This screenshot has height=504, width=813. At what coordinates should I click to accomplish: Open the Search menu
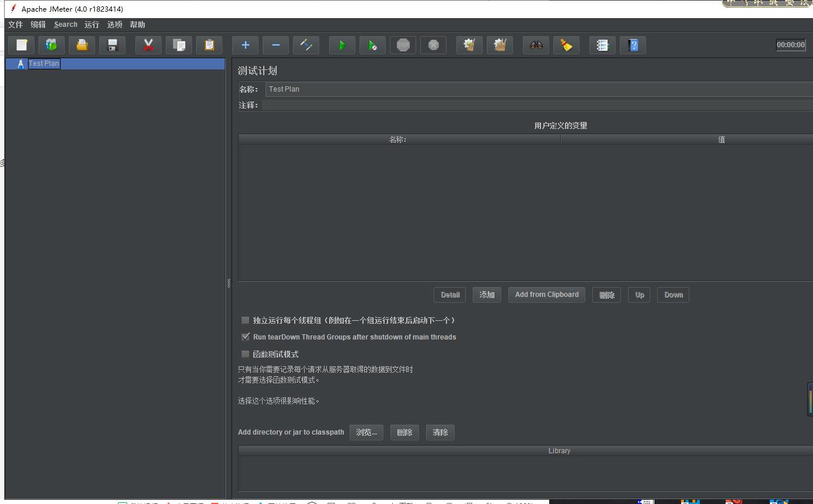[65, 24]
